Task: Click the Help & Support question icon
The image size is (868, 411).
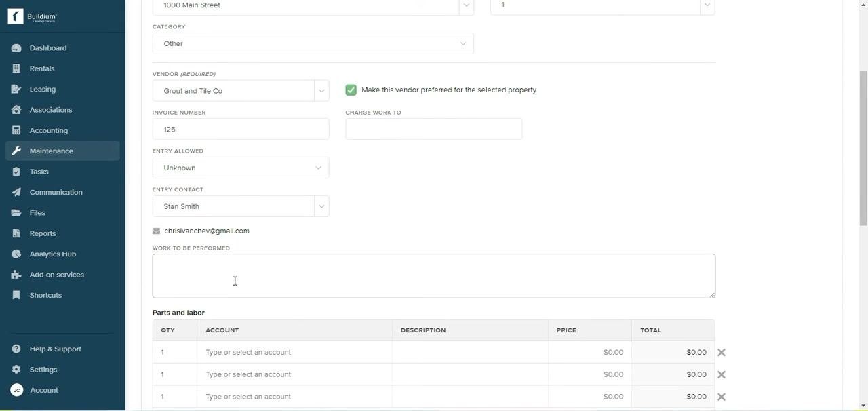Action: click(16, 349)
